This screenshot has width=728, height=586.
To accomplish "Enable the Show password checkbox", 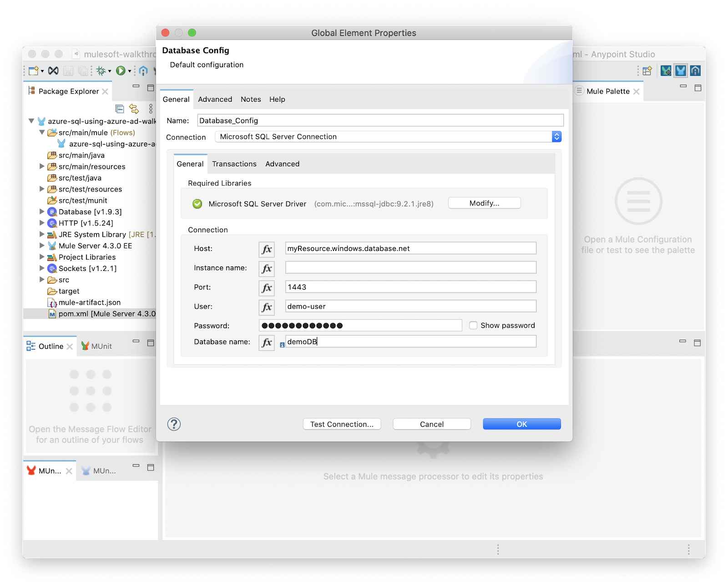I will [x=473, y=326].
